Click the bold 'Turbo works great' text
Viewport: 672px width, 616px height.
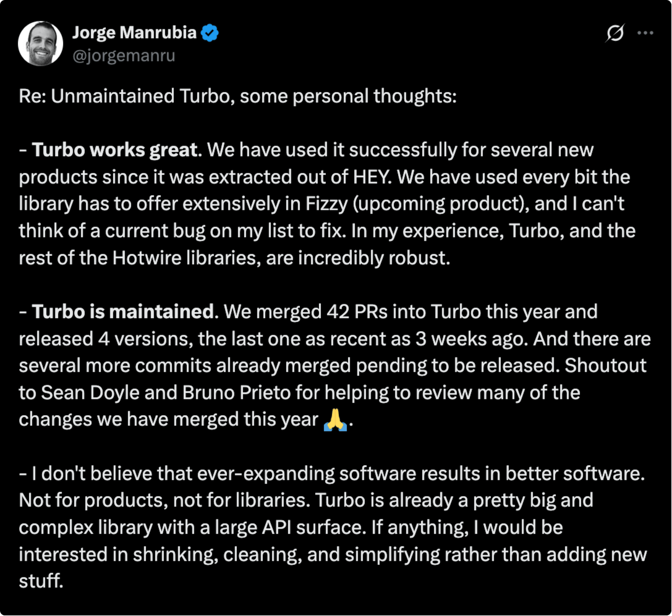coord(115,150)
